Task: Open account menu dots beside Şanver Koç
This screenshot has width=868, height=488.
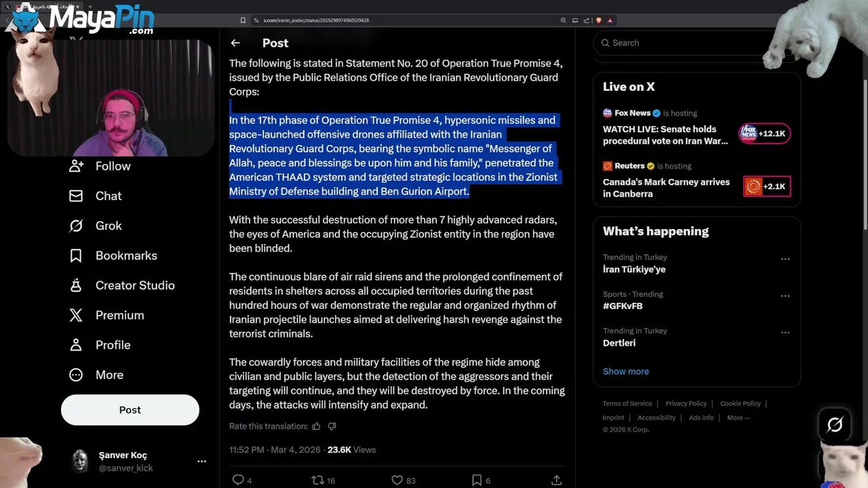Action: (201, 462)
